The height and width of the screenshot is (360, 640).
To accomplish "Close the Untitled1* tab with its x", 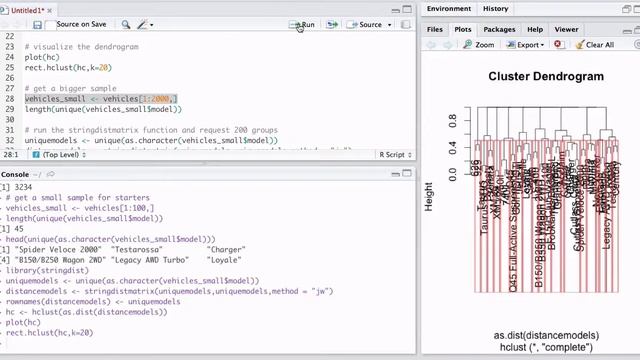I will [50, 10].
